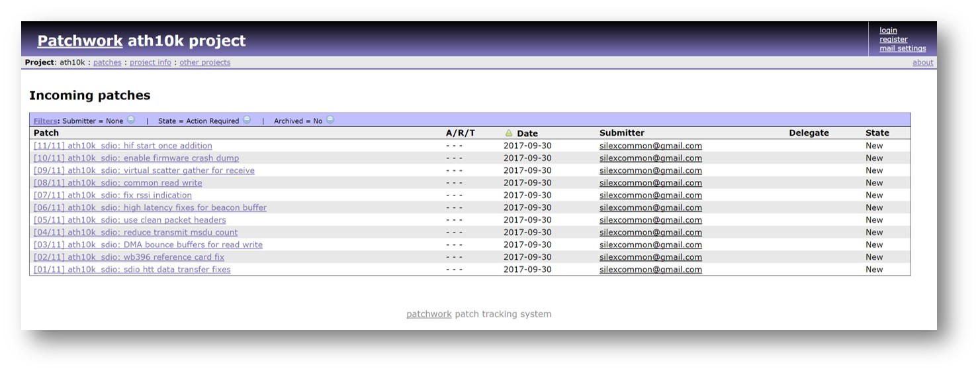Click submitter email in the 10/11 patch row
The width and height of the screenshot is (980, 373).
click(650, 158)
